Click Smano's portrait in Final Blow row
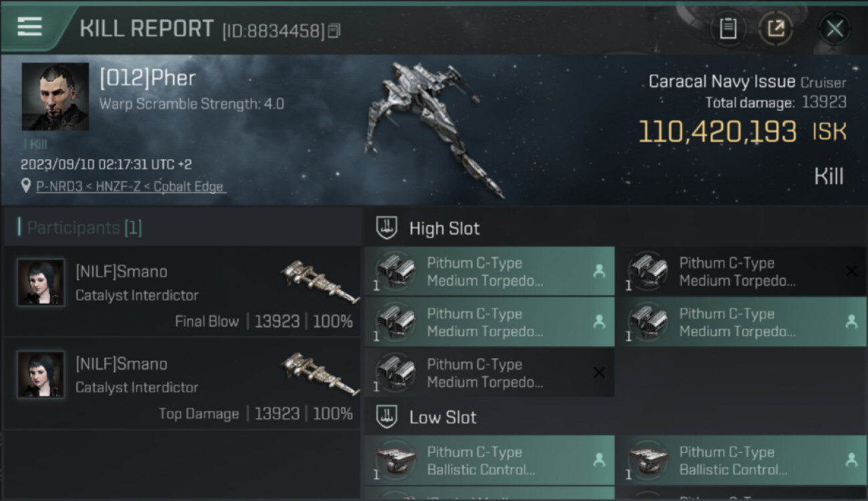This screenshot has height=501, width=868. click(x=41, y=283)
